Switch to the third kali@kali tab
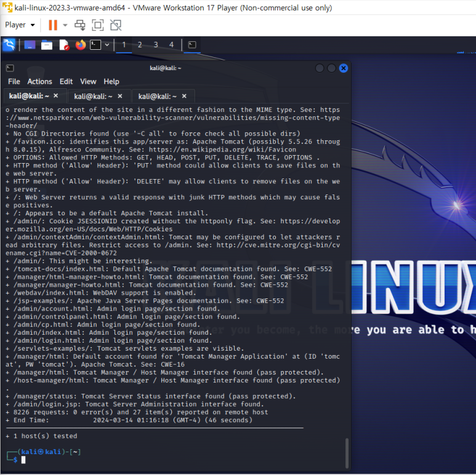Image resolution: width=476 pixels, height=475 pixels. pyautogui.click(x=157, y=97)
